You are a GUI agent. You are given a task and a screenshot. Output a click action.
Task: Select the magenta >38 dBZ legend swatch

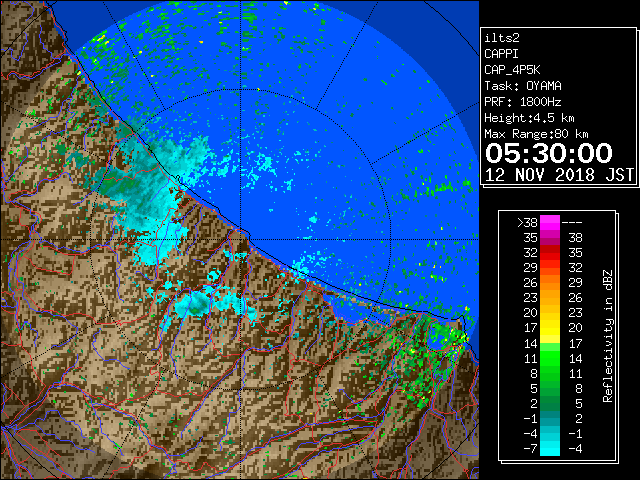click(x=550, y=223)
